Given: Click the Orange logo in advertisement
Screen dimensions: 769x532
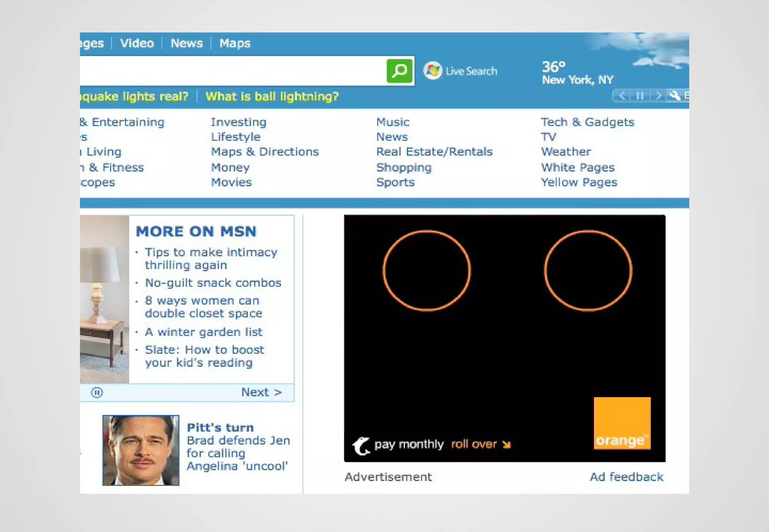Looking at the screenshot, I should pyautogui.click(x=622, y=423).
